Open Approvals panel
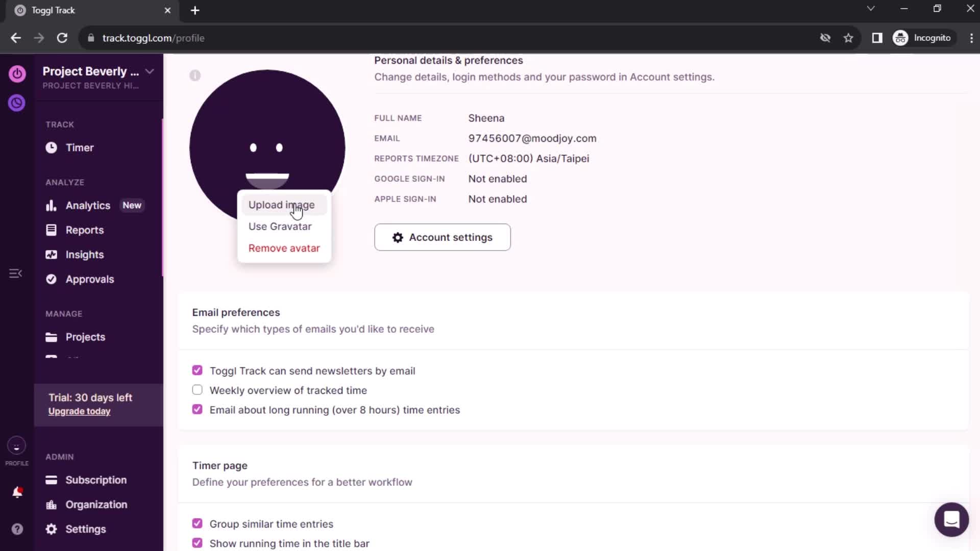 coord(90,279)
